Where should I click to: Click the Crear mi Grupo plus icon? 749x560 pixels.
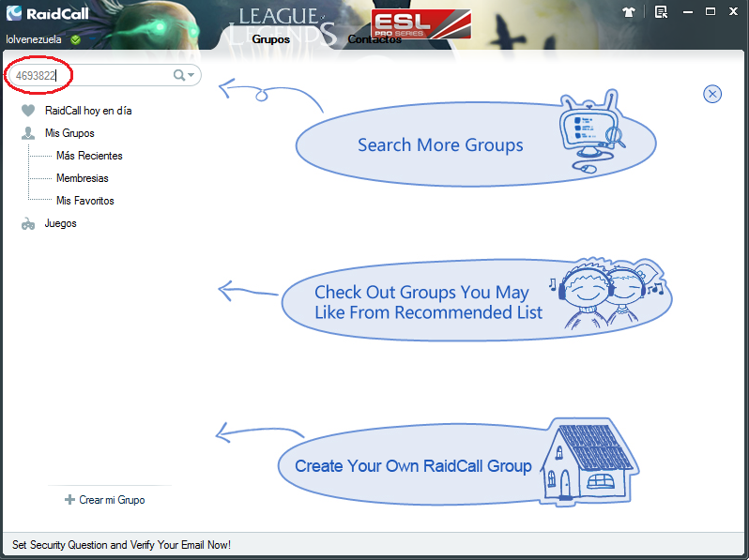(69, 500)
